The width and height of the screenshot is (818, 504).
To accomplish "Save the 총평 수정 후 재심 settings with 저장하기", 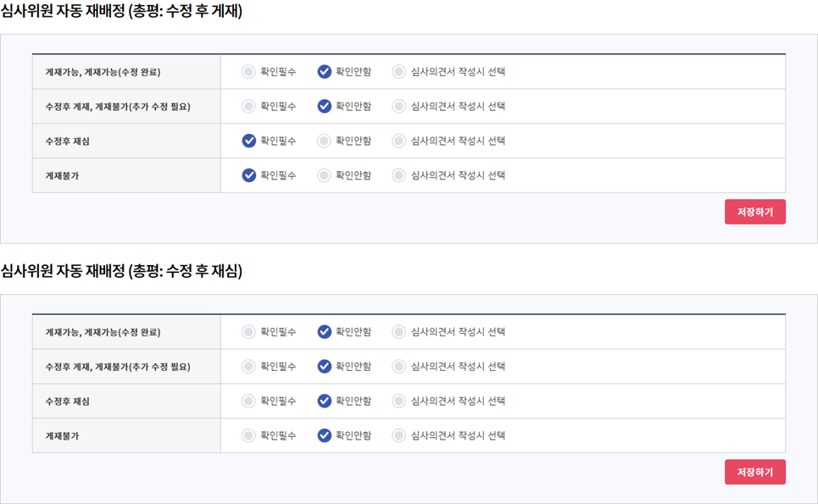I will tap(754, 472).
